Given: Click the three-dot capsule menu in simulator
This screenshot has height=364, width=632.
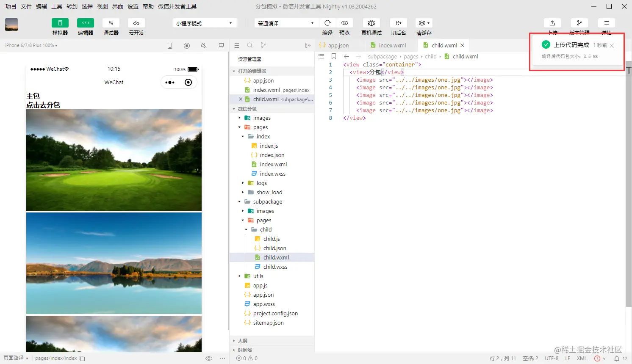Looking at the screenshot, I should click(x=170, y=83).
